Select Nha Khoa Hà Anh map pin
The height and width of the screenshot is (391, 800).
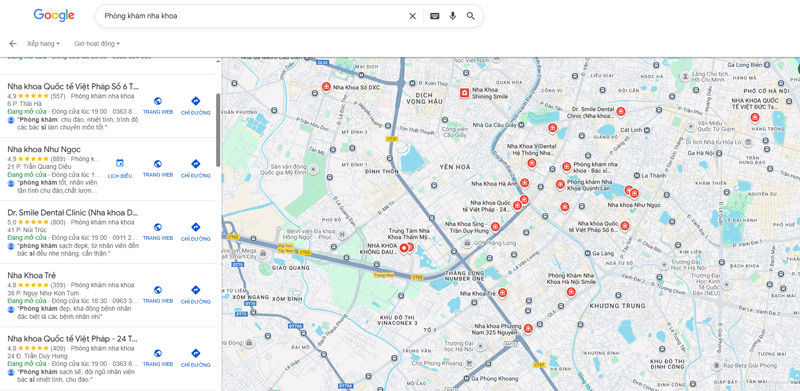coord(524,183)
